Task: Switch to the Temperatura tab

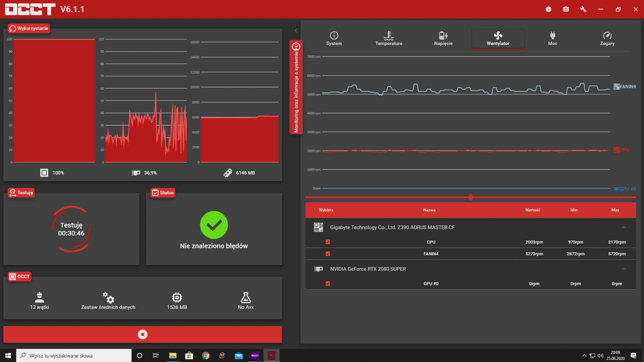Action: click(388, 39)
